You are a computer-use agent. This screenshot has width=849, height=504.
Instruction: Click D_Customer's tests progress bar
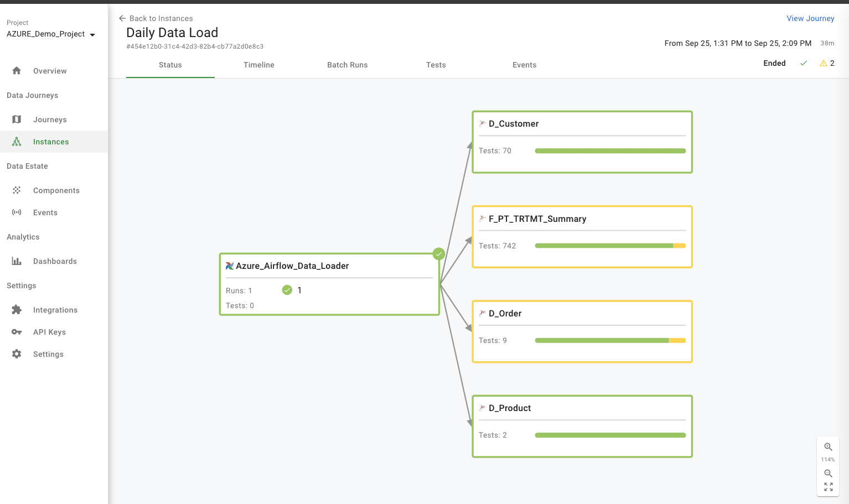[610, 150]
